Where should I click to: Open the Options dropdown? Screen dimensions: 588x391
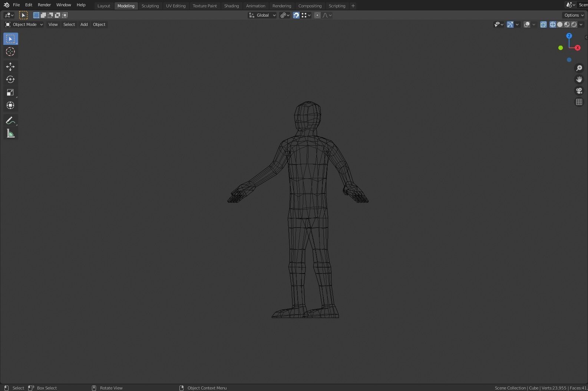coord(574,15)
